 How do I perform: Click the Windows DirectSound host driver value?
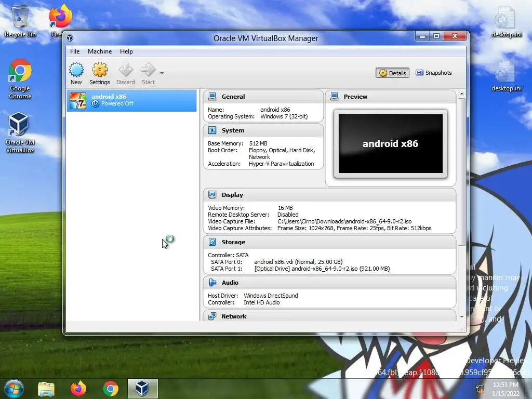pos(271,296)
